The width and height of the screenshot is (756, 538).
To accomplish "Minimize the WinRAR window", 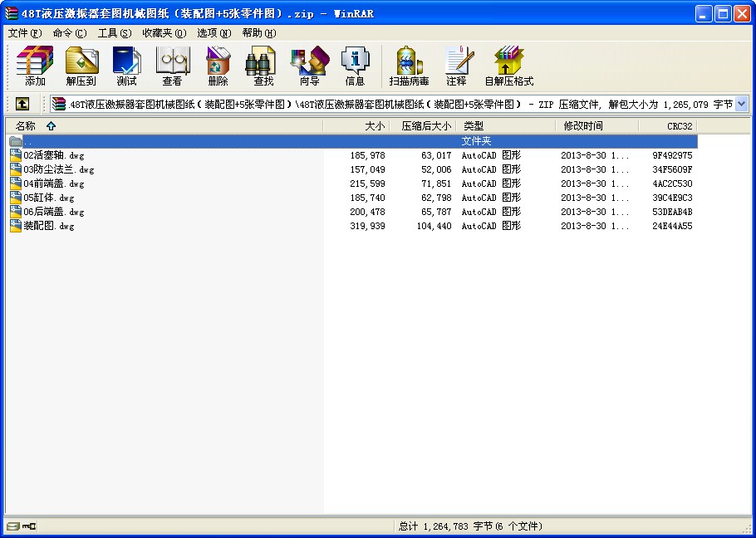I will coord(704,14).
